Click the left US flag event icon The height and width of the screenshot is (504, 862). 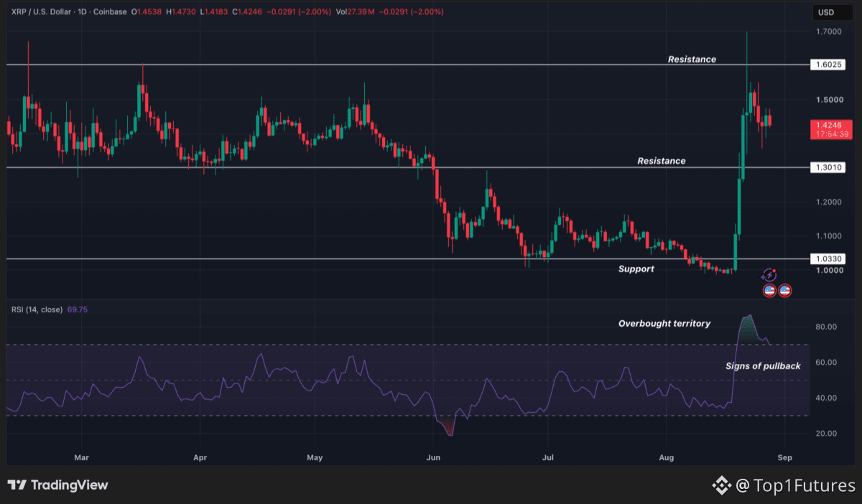pyautogui.click(x=769, y=291)
